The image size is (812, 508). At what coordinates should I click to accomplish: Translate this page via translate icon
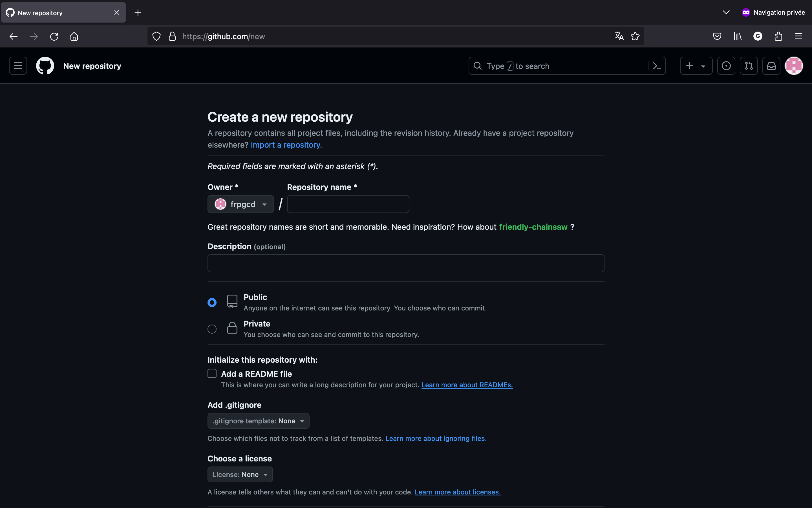click(x=619, y=36)
